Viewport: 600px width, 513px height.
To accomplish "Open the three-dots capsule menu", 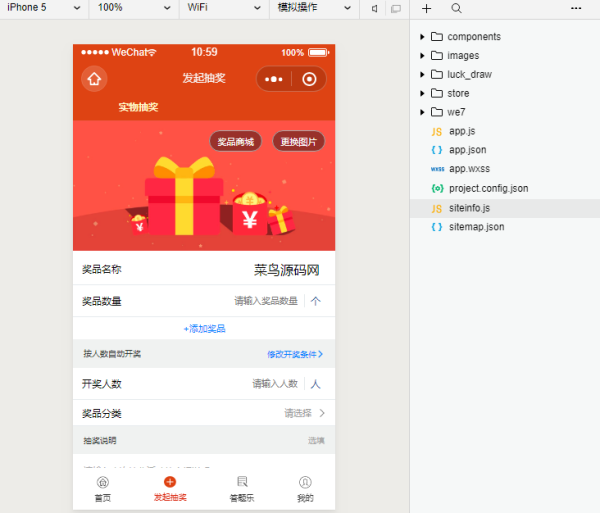I will (274, 79).
